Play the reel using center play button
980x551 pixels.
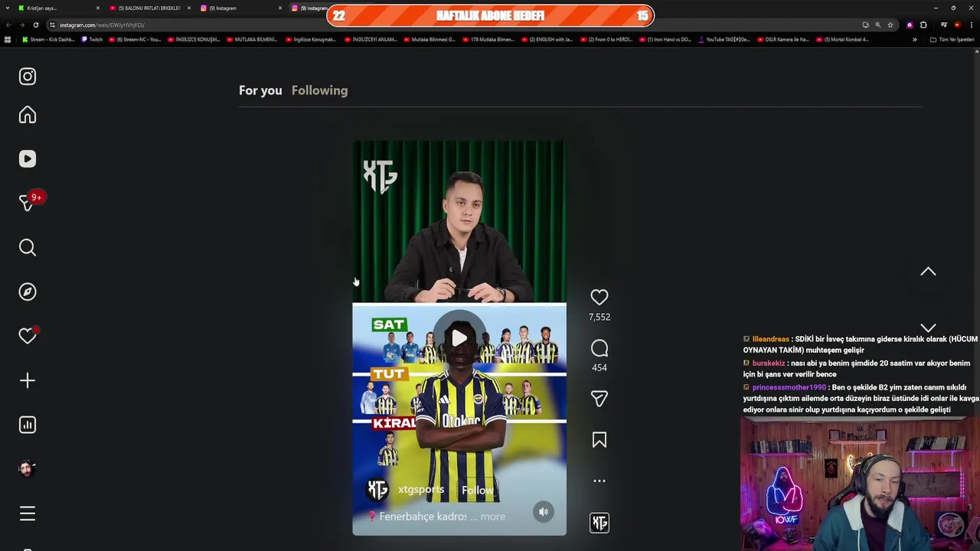point(459,338)
